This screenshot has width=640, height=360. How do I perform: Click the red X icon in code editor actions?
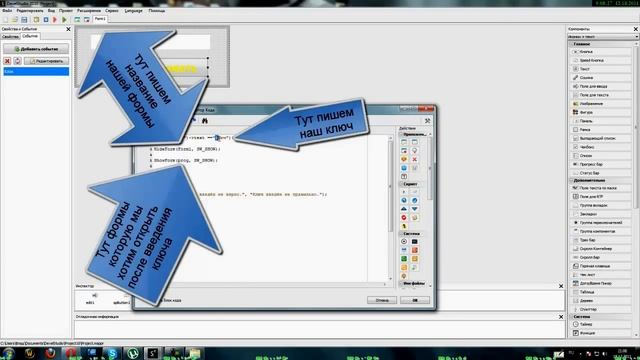tap(414, 159)
